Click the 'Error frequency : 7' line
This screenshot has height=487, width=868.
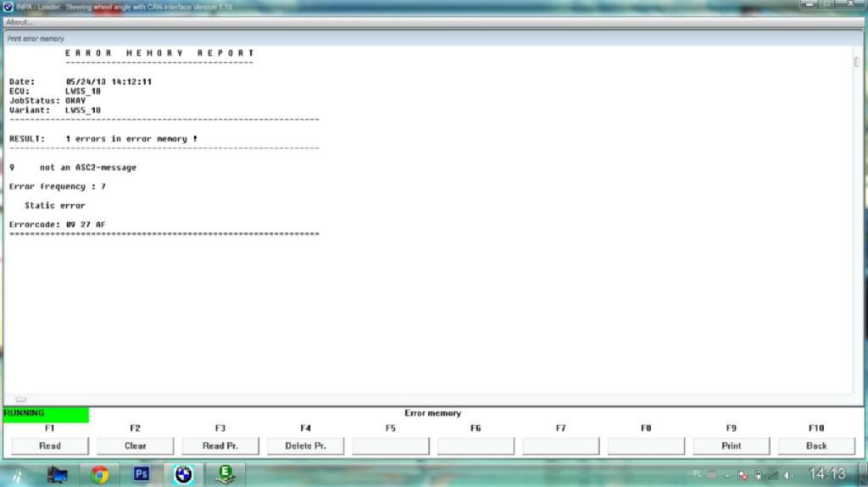point(58,186)
